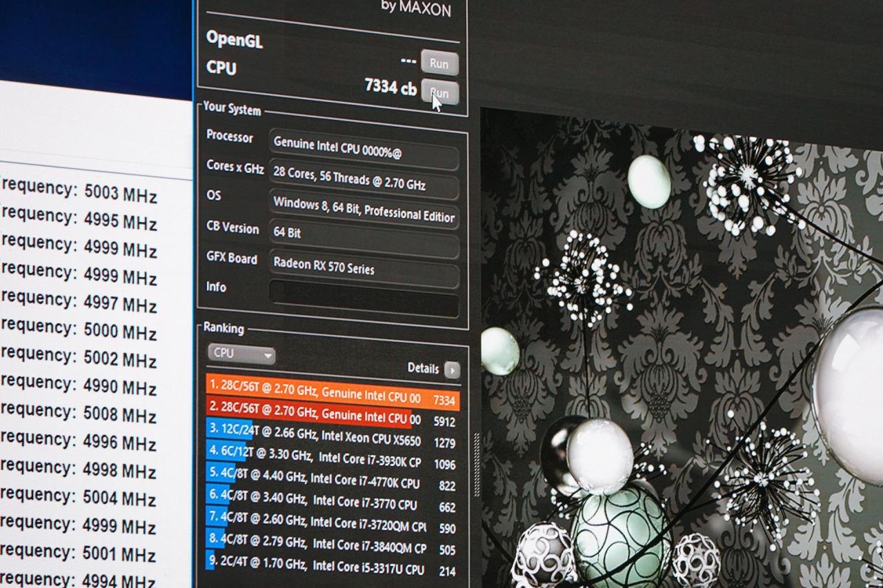883x588 pixels.
Task: Click the 28 Cores, 56 Threads field
Action: tap(364, 179)
